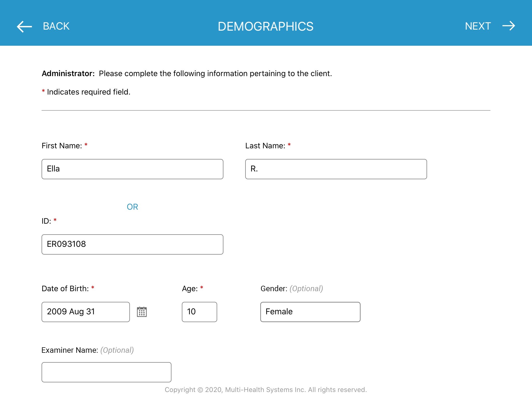Tap the back arrow icon
532x399 pixels.
(24, 26)
